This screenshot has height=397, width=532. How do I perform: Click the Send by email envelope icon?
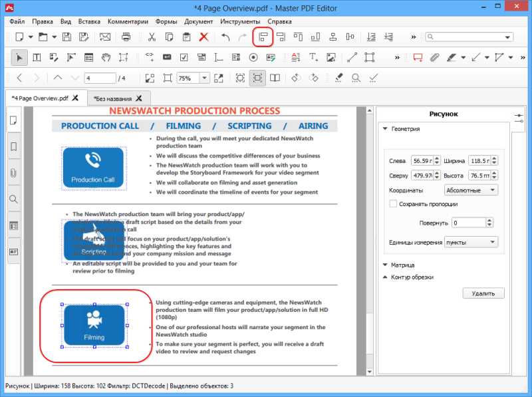105,37
